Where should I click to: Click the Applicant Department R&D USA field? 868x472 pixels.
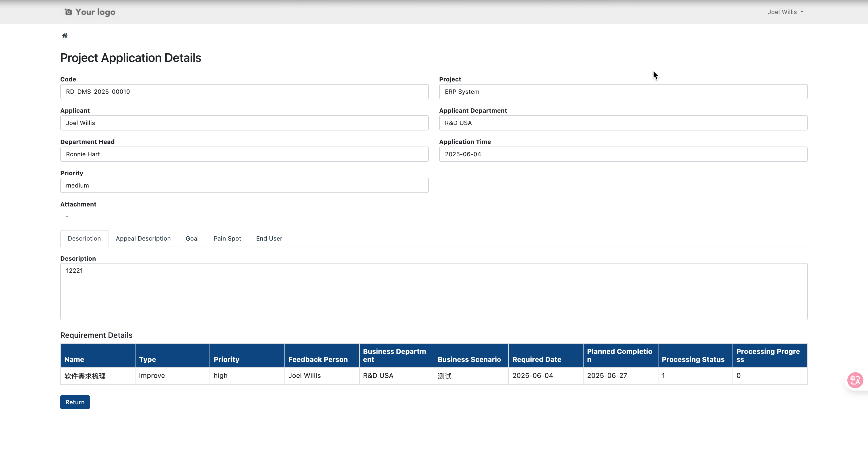(x=623, y=123)
